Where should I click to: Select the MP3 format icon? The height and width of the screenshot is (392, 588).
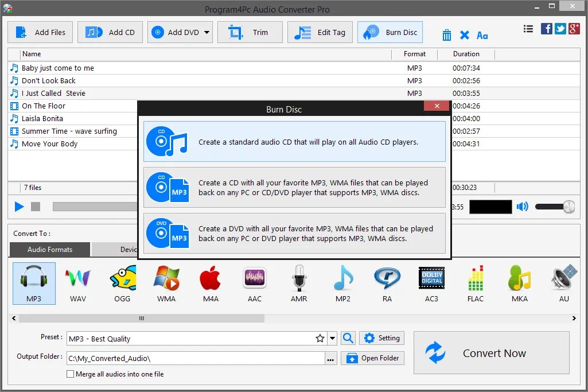coord(34,283)
